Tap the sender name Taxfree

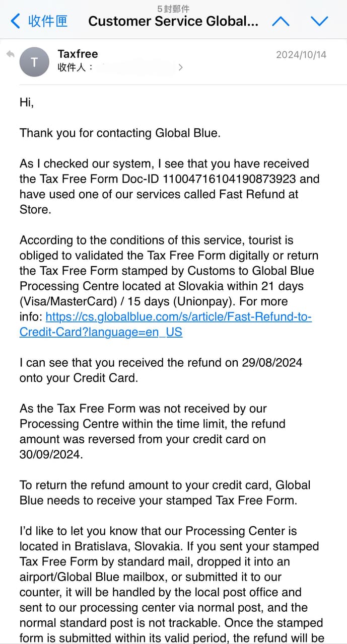pyautogui.click(x=78, y=54)
